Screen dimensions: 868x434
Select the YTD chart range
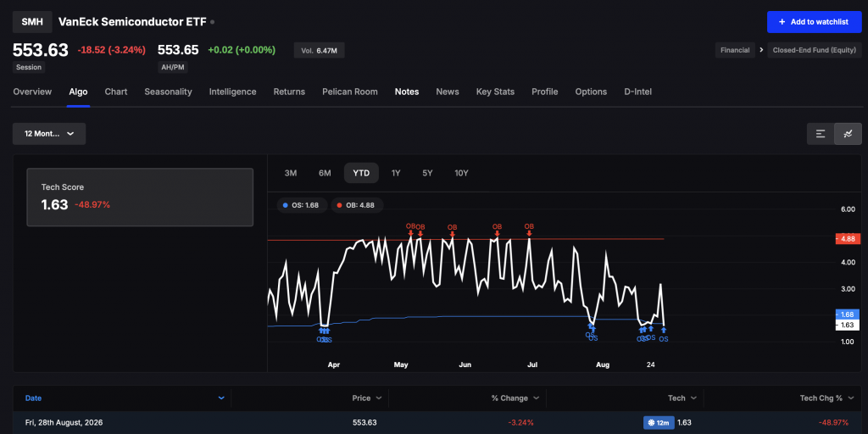[x=361, y=173]
